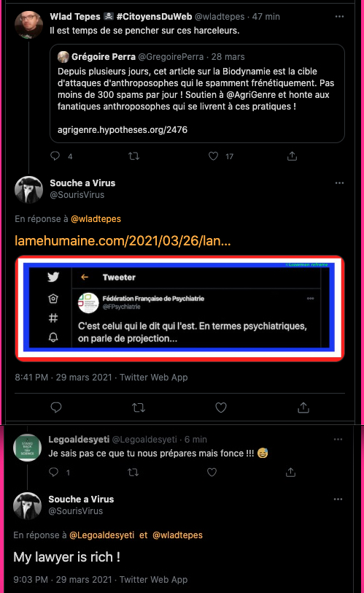Share the Wlad Tepes tweet

pos(292,156)
